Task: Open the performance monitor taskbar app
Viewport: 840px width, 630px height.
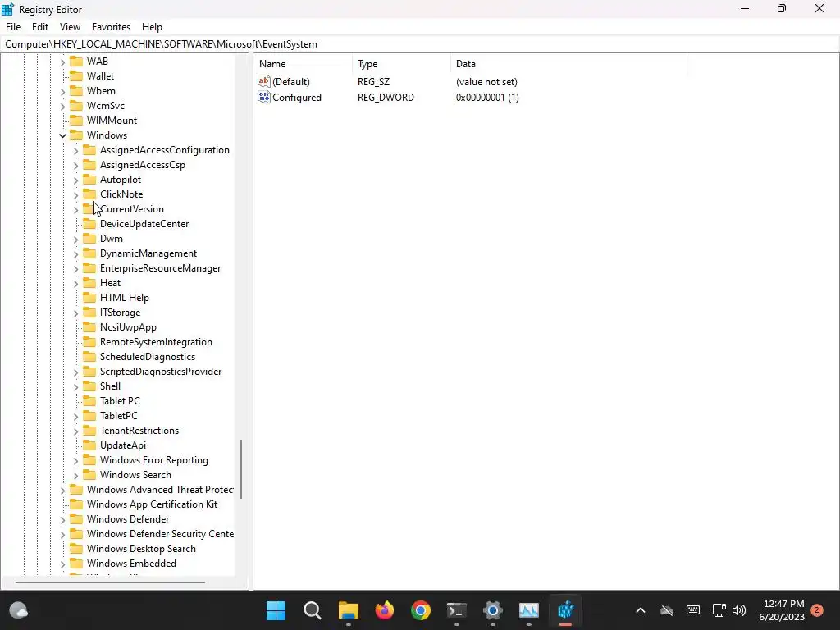Action: coord(529,610)
